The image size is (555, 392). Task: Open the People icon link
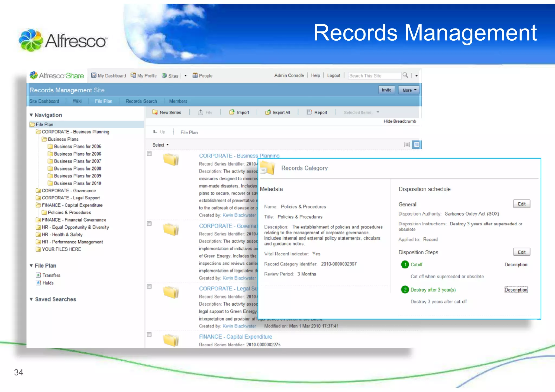click(x=195, y=75)
